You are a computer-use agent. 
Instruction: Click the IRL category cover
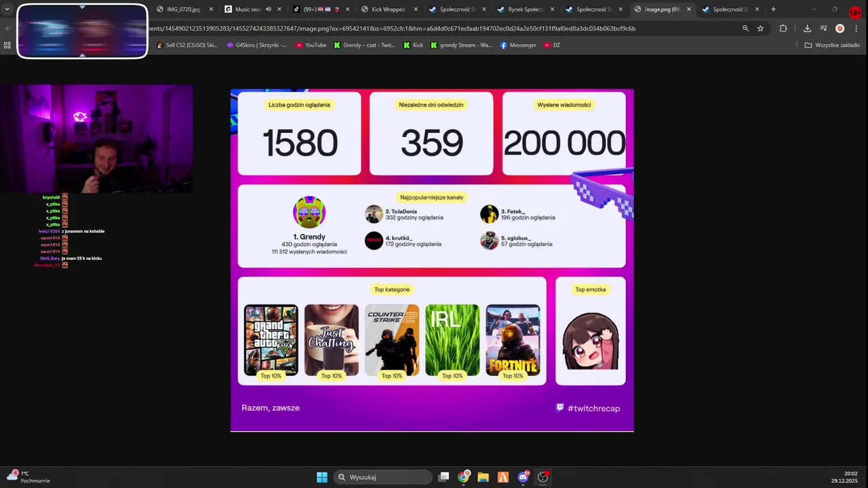point(452,340)
